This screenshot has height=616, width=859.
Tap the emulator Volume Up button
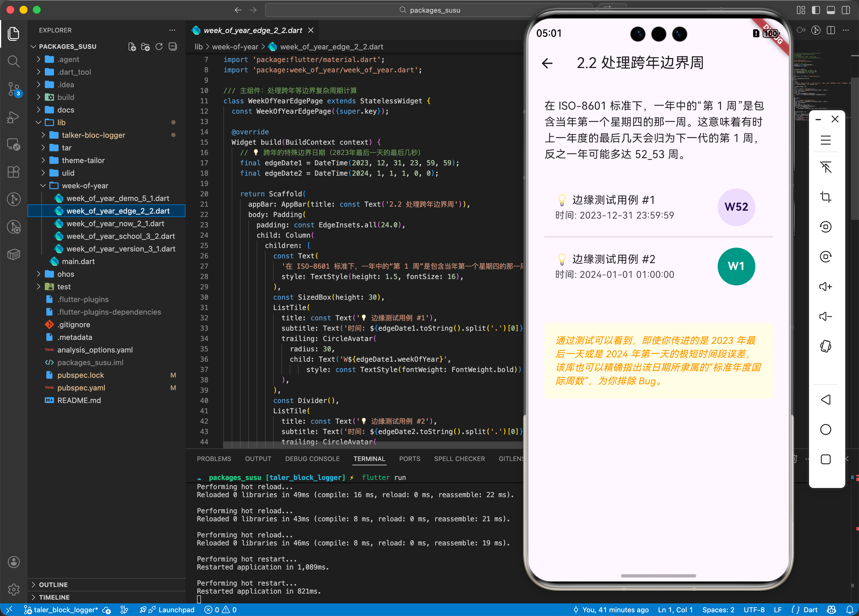(x=826, y=286)
